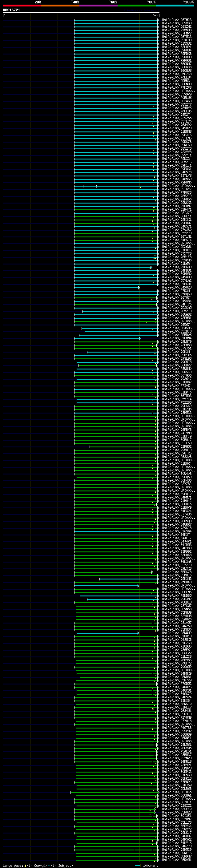The width and height of the screenshot is (197, 868).
Task: Click the purple ~60% identity legend segment
Action: coord(98,6)
